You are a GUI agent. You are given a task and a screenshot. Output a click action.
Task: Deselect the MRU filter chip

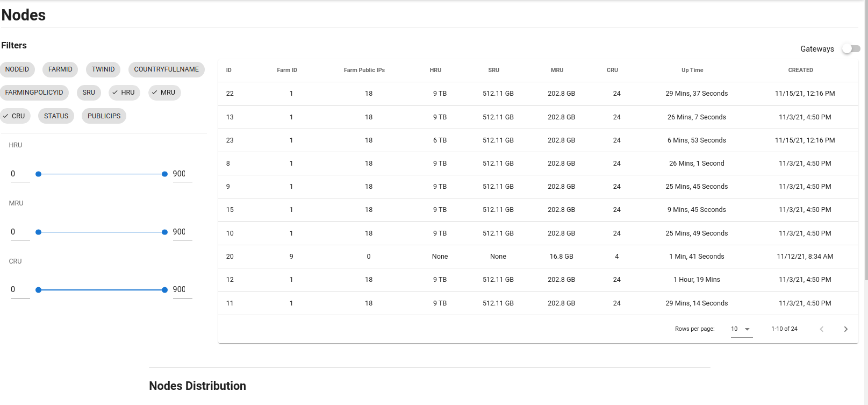[x=164, y=93]
